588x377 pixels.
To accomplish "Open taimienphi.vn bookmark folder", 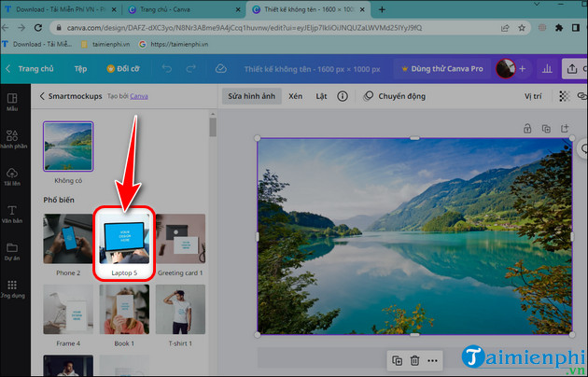I will click(105, 44).
